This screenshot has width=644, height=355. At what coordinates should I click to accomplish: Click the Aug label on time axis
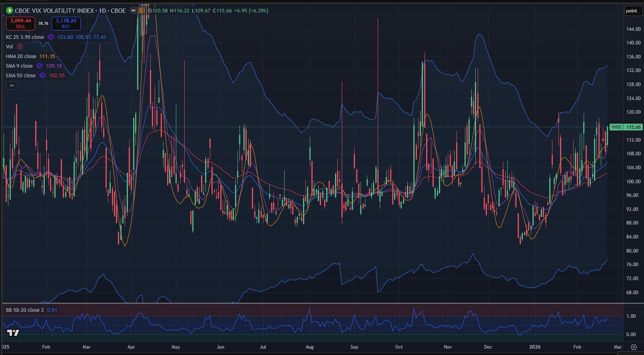[x=309, y=347]
